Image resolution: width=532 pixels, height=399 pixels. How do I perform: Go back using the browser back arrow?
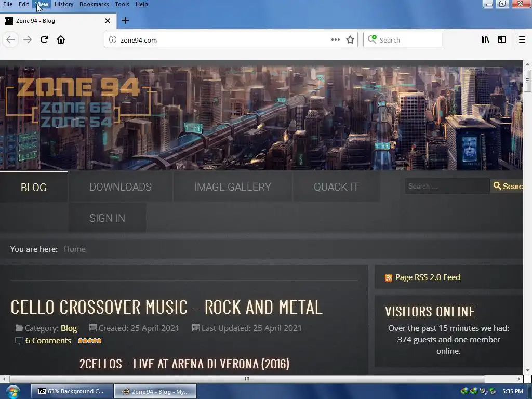[x=10, y=39]
